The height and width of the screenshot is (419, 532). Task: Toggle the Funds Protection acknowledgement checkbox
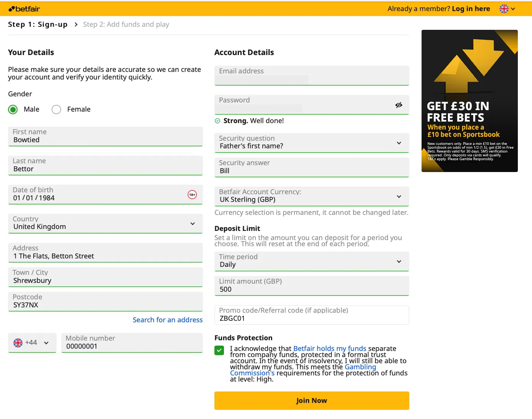[x=219, y=350]
